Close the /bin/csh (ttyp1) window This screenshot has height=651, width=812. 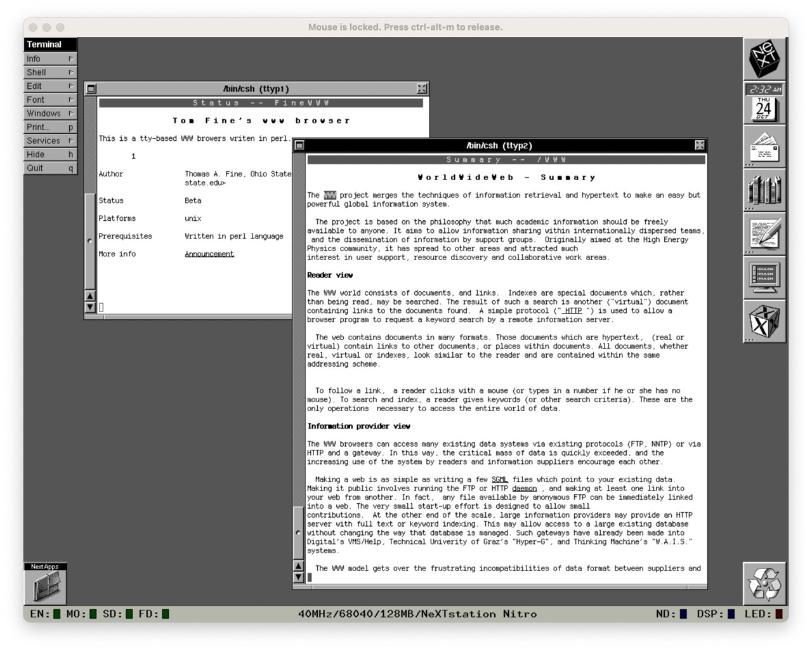point(422,89)
